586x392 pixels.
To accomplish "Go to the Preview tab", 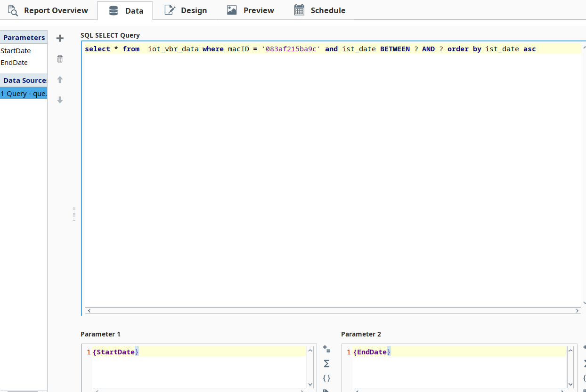I will pyautogui.click(x=250, y=10).
